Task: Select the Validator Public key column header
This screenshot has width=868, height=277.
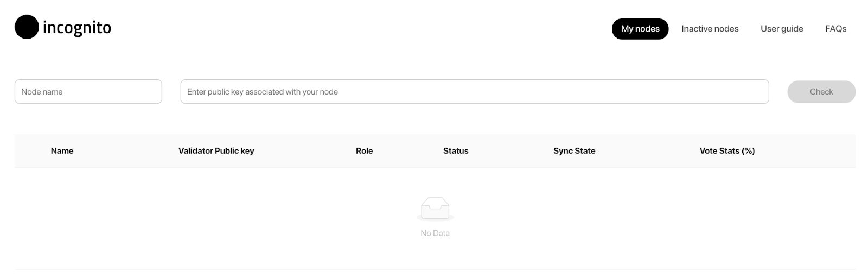Action: click(x=216, y=151)
